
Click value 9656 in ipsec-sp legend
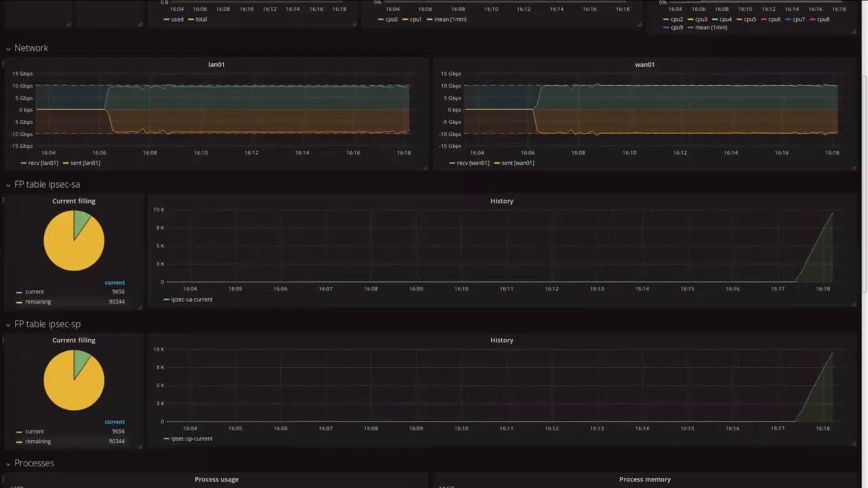(118, 431)
